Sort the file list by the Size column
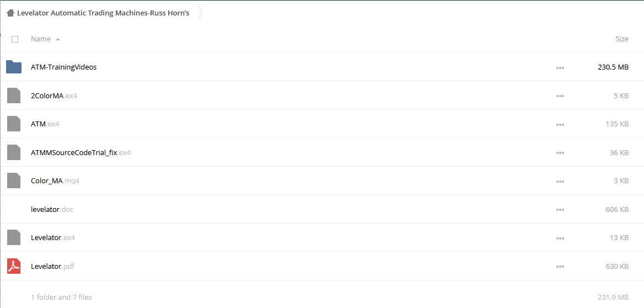 point(622,39)
